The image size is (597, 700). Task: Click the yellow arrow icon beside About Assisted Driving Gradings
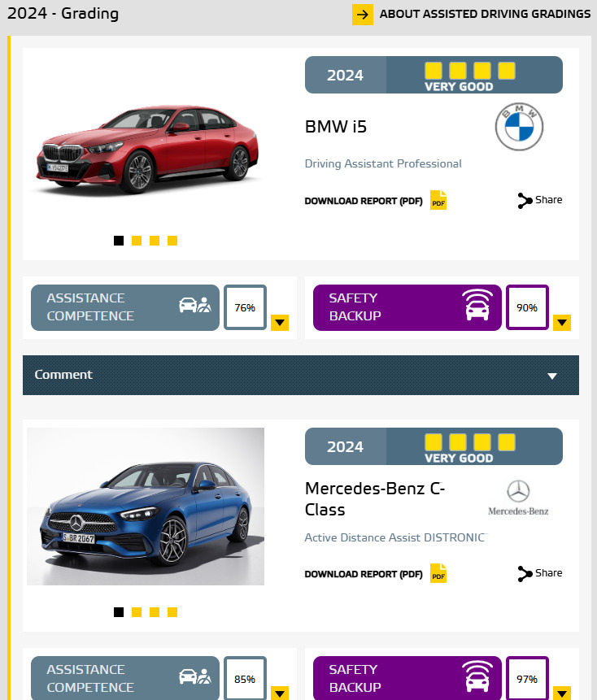click(x=363, y=15)
